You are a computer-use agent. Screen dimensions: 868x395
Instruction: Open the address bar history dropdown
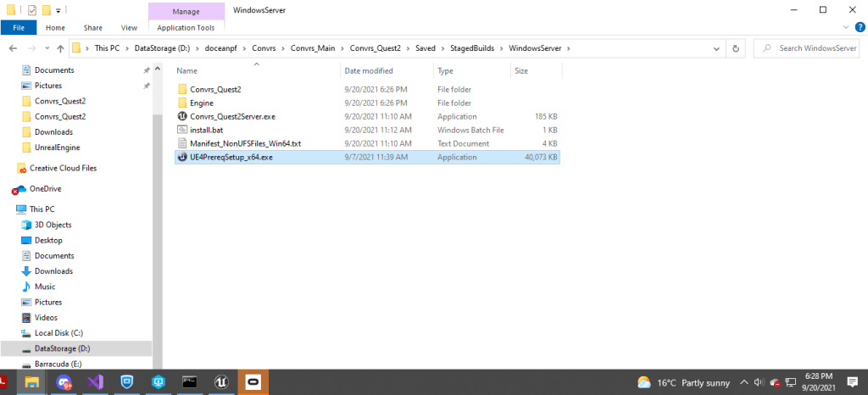coord(718,48)
